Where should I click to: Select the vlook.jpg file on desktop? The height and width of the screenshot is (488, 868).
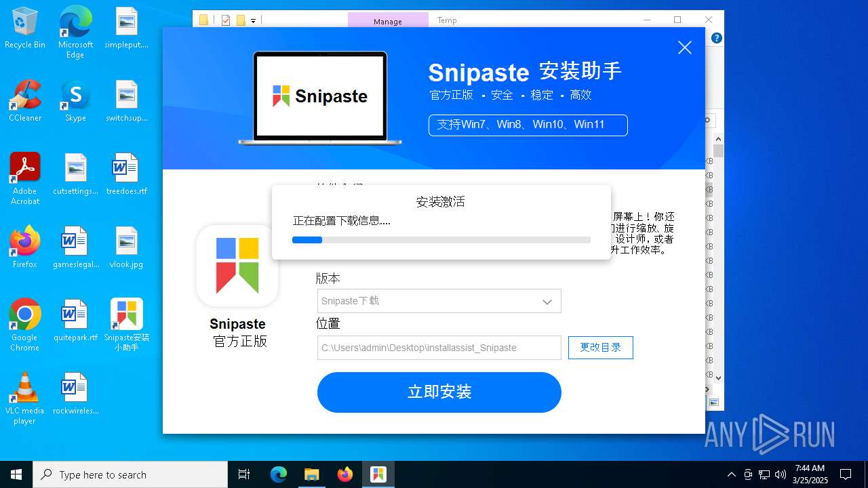pyautogui.click(x=126, y=248)
